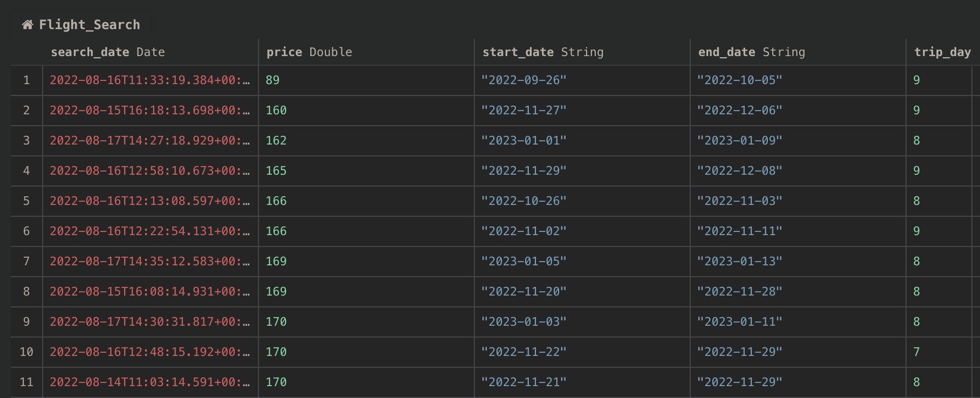This screenshot has width=980, height=398.
Task: Click the end_date String column header
Action: (x=751, y=52)
